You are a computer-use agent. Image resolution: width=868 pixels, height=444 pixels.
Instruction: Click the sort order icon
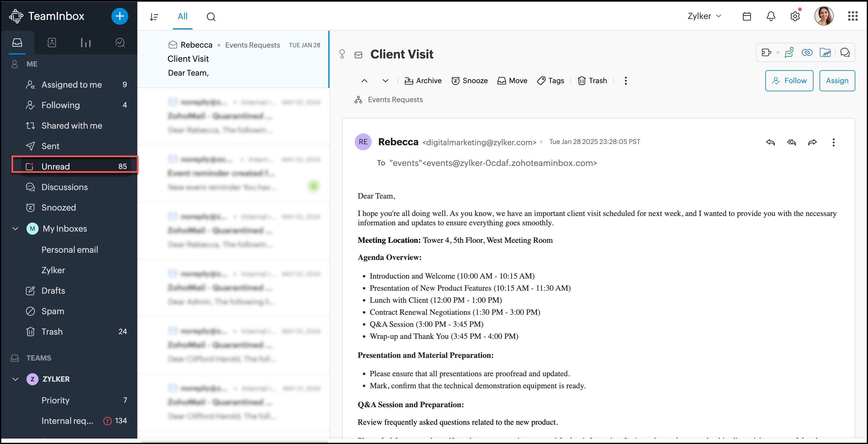(x=154, y=17)
